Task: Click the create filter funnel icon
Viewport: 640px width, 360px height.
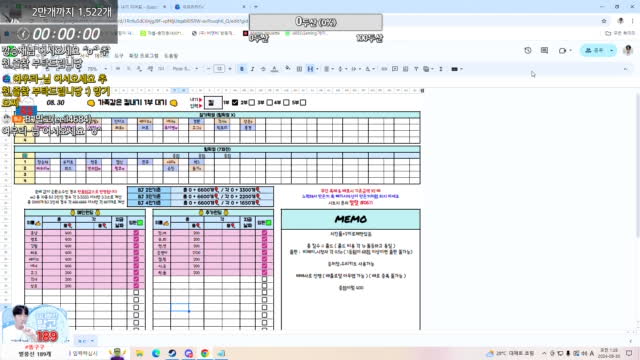Action: coord(416,69)
